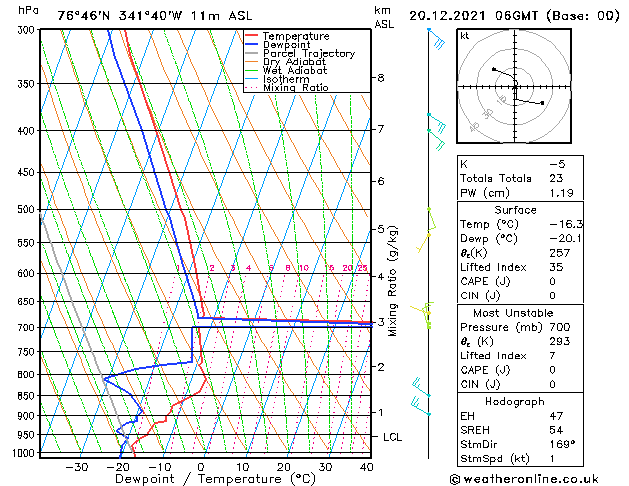Click the kt unit label in hodograph
This screenshot has width=629, height=486.
click(x=465, y=36)
